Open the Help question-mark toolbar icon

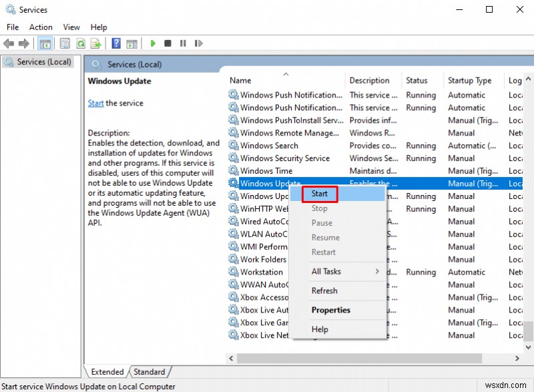point(116,43)
